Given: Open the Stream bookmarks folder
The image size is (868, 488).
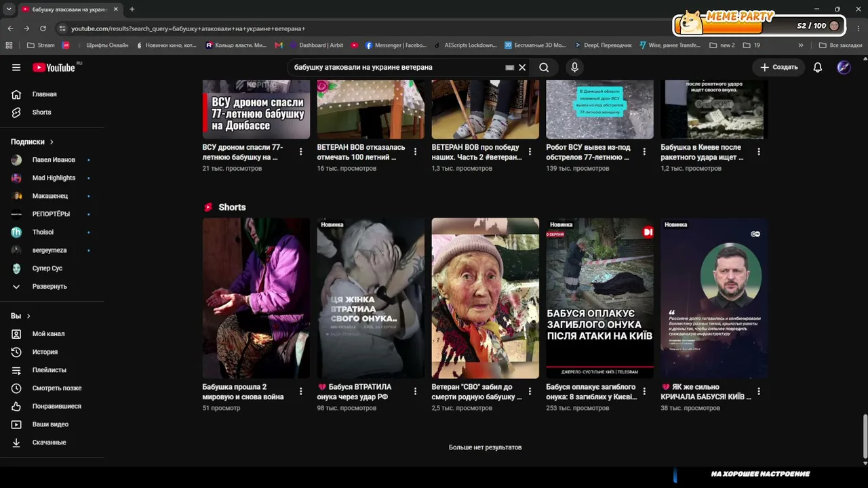Looking at the screenshot, I should (x=41, y=45).
